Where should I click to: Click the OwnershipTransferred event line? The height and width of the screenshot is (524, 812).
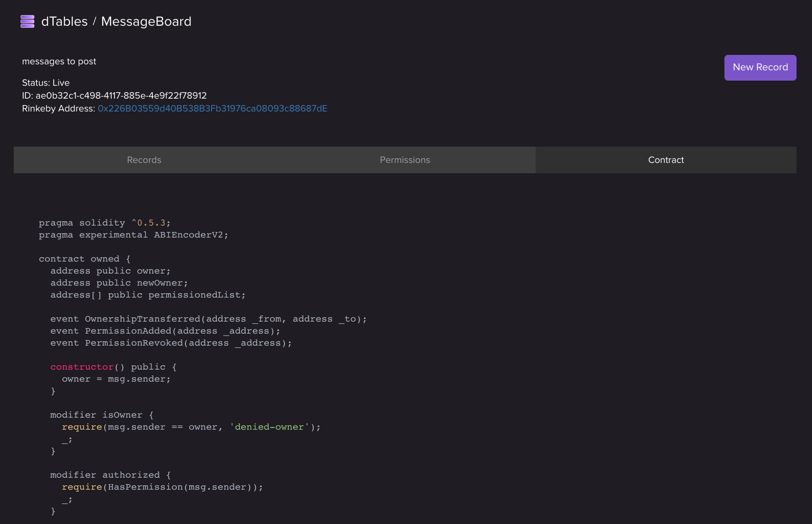[x=209, y=319]
